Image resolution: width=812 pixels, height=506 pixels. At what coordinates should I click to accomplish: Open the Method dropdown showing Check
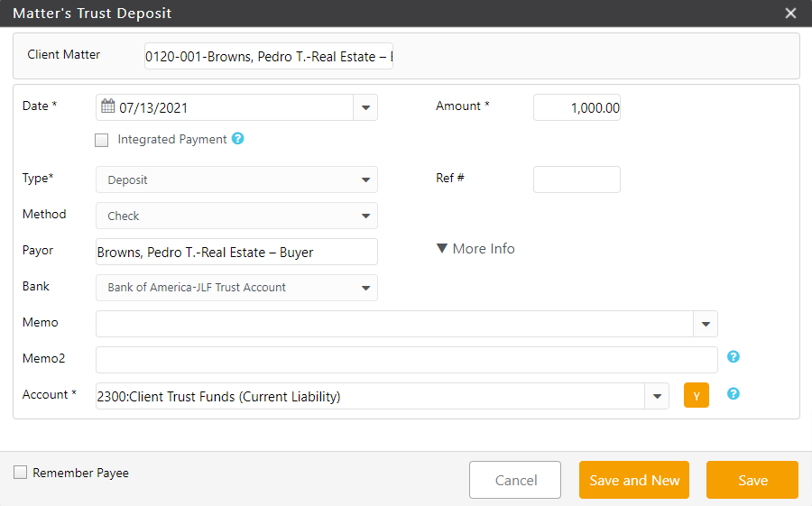click(x=365, y=216)
